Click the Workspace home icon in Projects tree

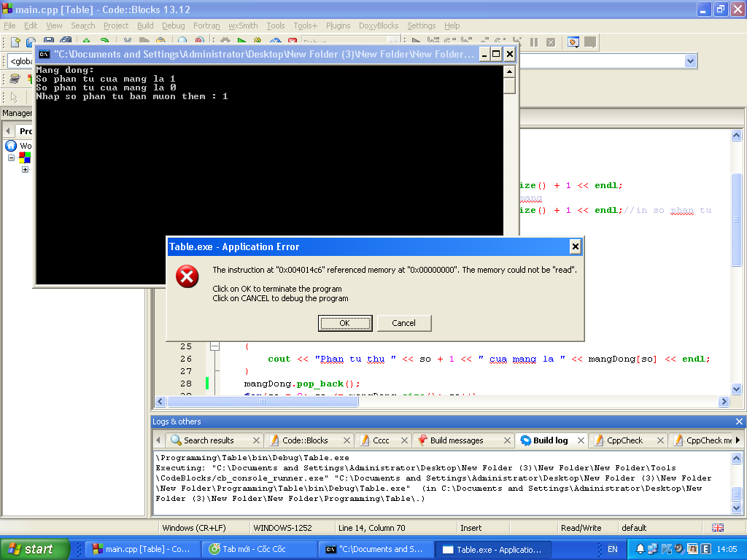[x=11, y=146]
